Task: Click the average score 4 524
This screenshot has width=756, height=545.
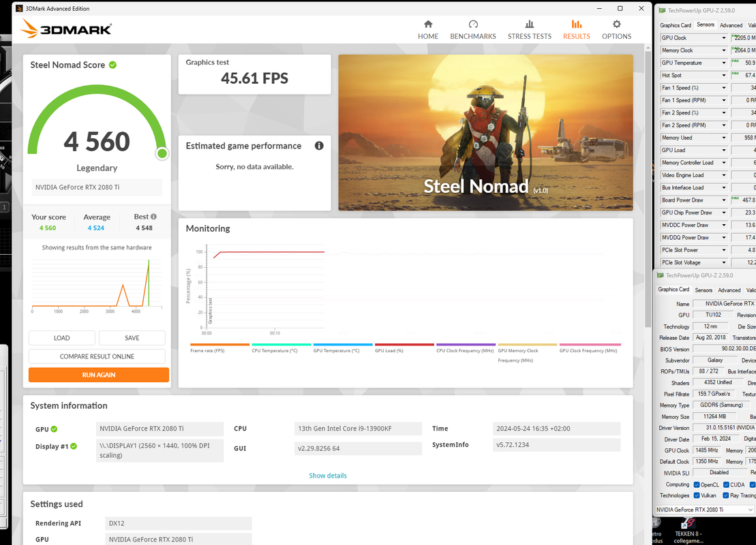Action: coord(96,228)
